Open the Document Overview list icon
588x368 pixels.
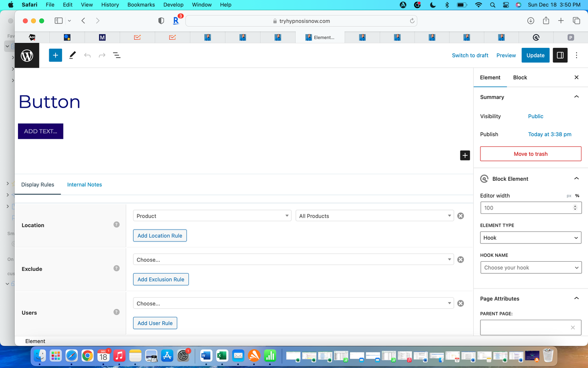click(117, 55)
